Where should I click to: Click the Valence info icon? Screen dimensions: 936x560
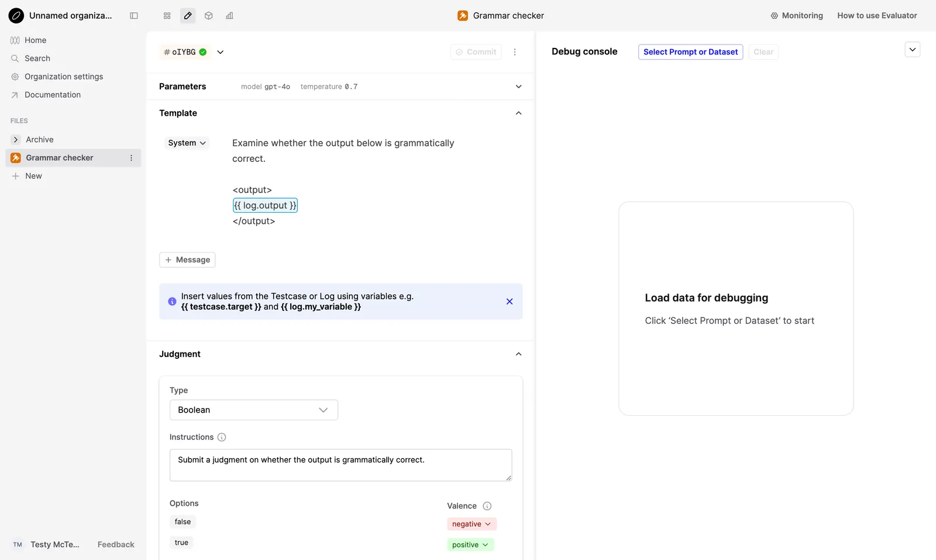click(x=487, y=506)
